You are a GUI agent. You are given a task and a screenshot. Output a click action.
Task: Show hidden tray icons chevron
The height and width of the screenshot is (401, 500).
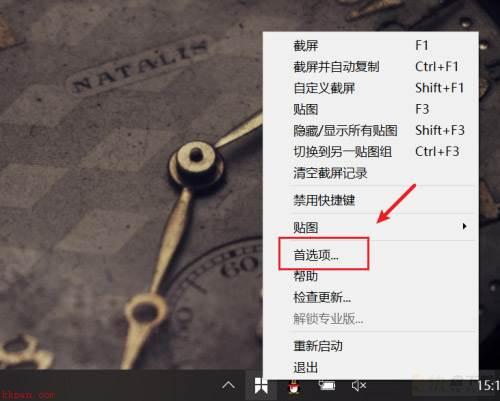228,386
